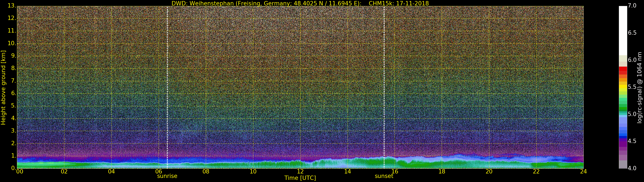Select the 04 tick on the time axis
Screen dimensions: 644x182
(111, 172)
